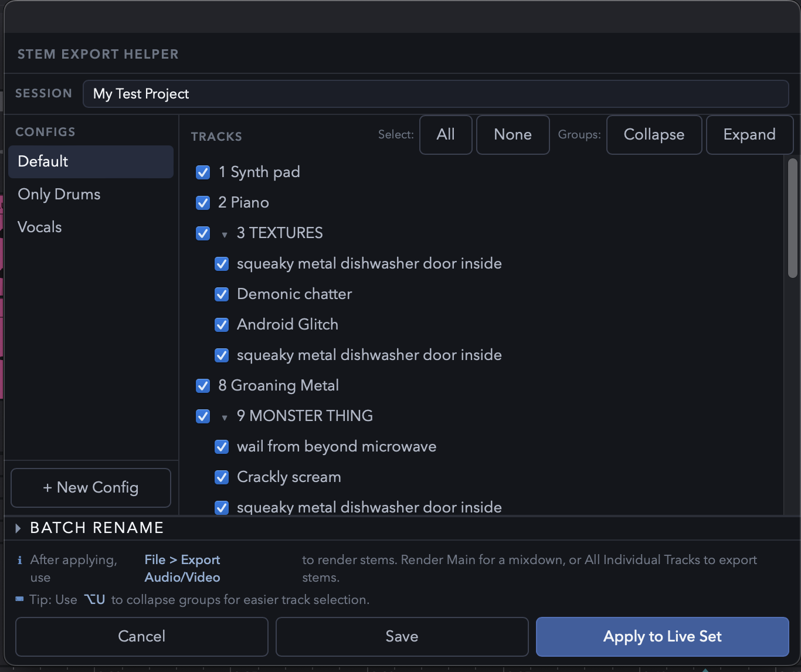801x672 pixels.
Task: Toggle the 9 MONSTER THING group checkbox
Action: pyautogui.click(x=203, y=416)
